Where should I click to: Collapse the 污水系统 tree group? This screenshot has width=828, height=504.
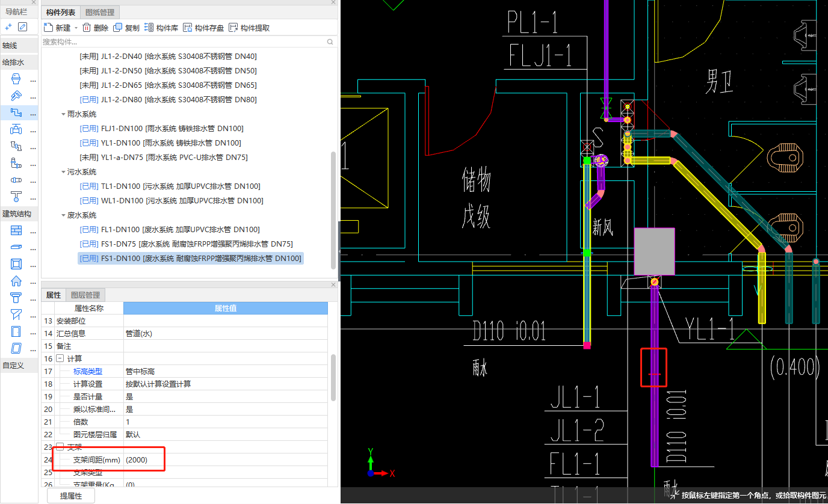63,172
